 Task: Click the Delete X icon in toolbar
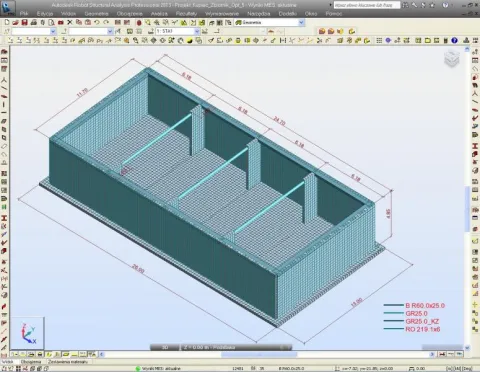pyautogui.click(x=70, y=23)
